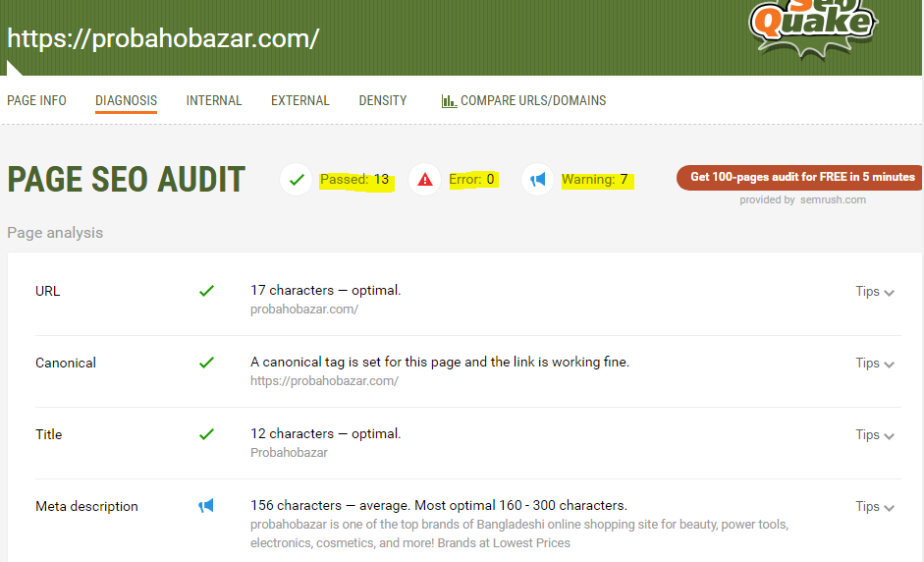Click the probahobazar.com/ text under URL row

coord(304,309)
